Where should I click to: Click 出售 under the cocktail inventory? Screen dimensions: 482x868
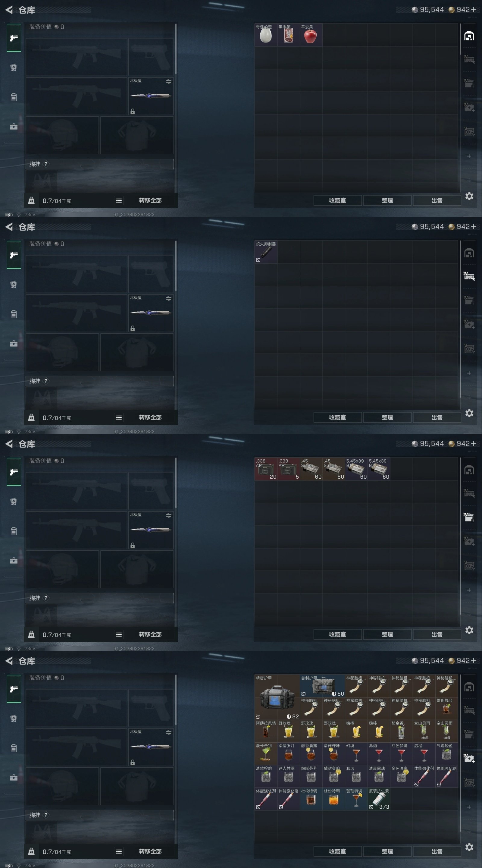tap(437, 851)
